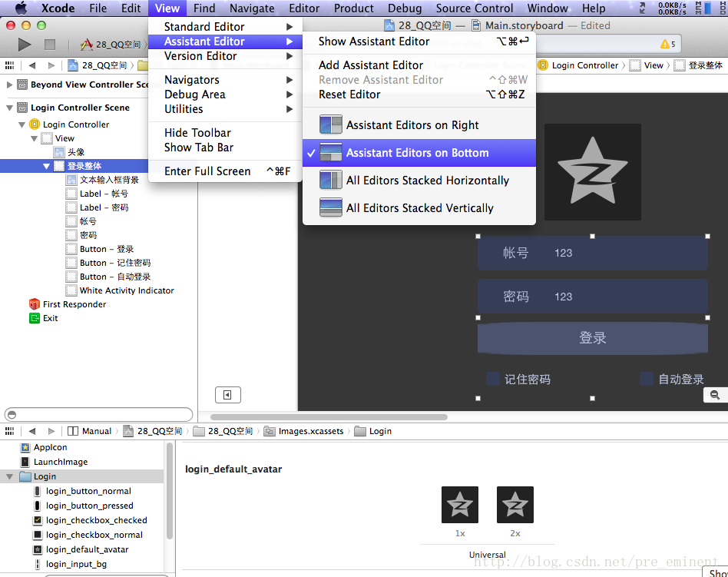Open the assistant editor related items grid icon
The image size is (728, 577).
pos(9,431)
